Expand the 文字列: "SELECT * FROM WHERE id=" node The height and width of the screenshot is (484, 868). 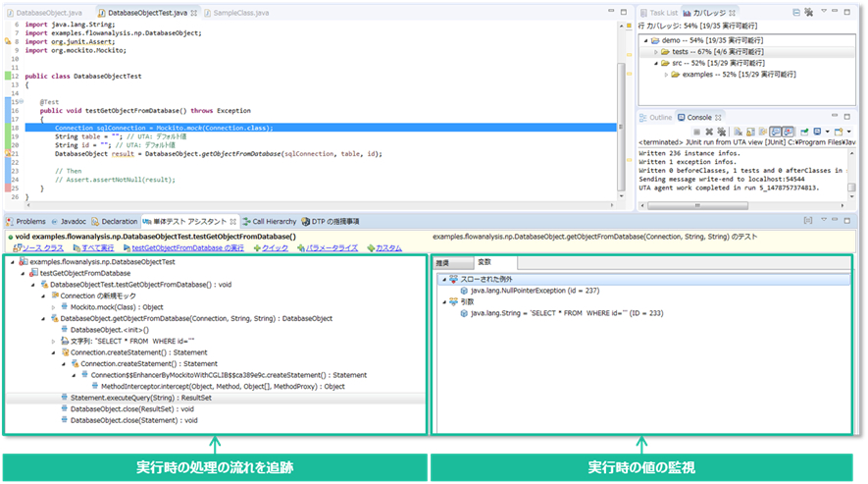click(53, 341)
